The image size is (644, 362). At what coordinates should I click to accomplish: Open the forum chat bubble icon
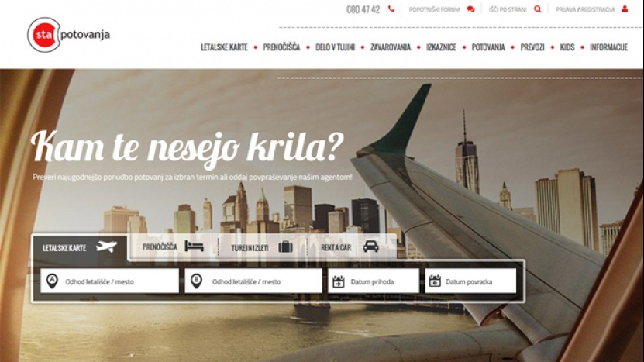pos(470,9)
